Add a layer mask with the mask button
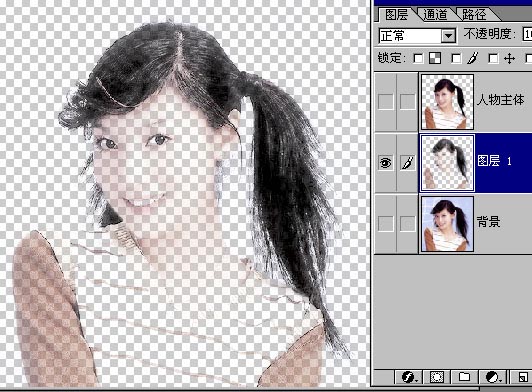532x392 pixels. coord(437,377)
